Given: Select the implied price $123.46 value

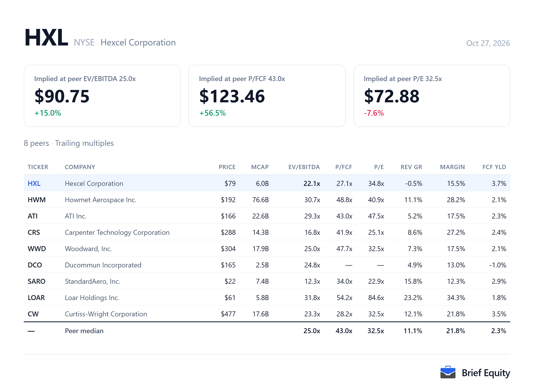Looking at the screenshot, I should click(x=232, y=96).
